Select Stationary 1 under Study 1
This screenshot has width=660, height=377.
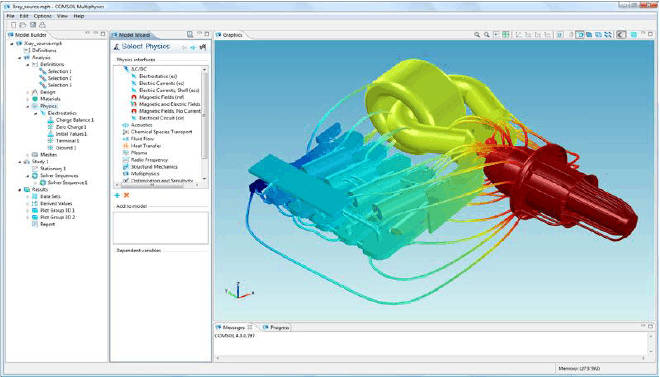[53, 168]
